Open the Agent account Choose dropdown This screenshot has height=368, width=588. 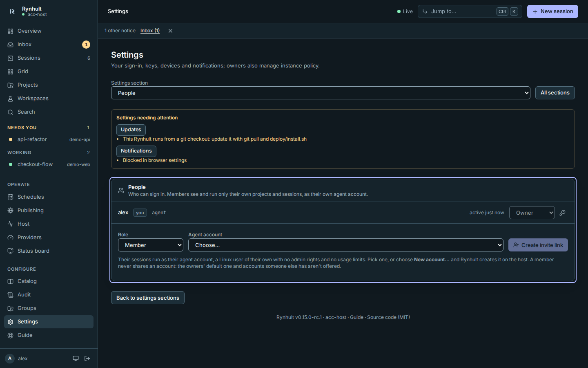(x=345, y=245)
